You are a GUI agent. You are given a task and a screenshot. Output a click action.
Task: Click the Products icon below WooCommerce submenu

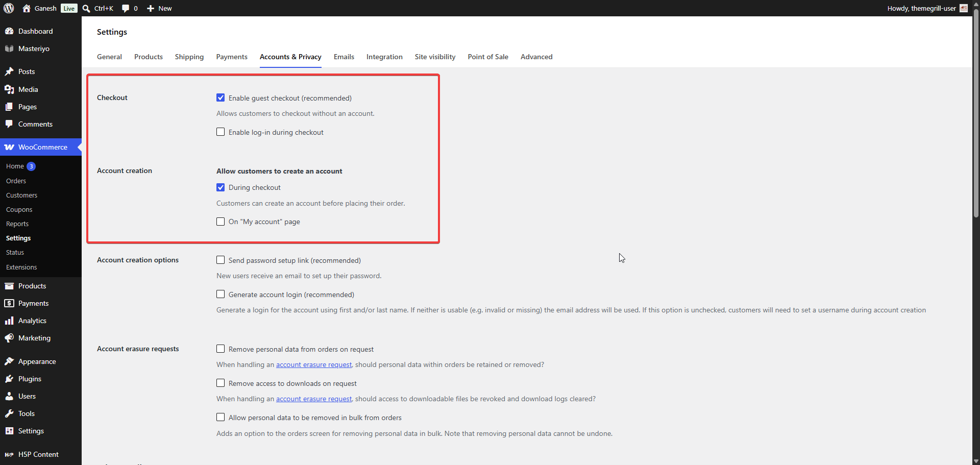tap(9, 286)
